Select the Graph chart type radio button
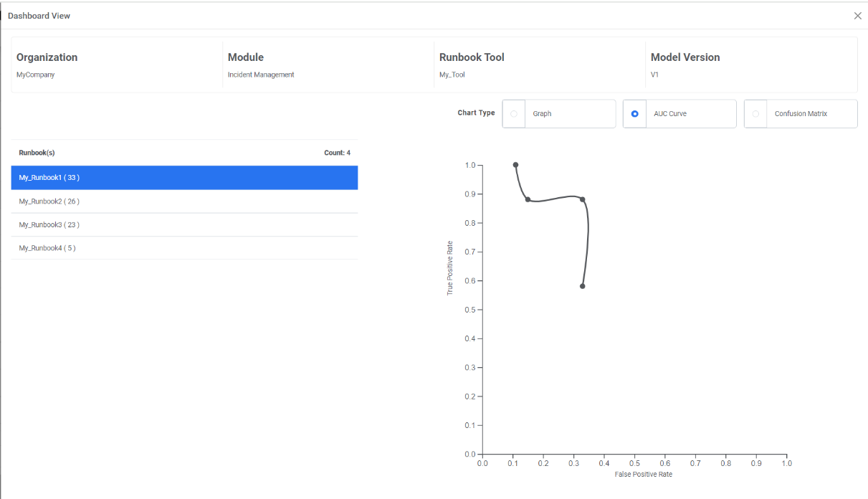This screenshot has height=499, width=868. (x=514, y=114)
